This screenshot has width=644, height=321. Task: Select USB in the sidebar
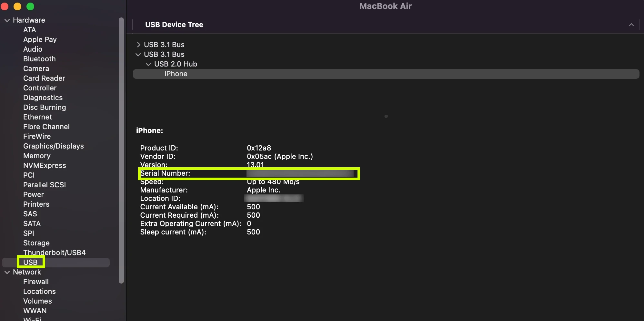[30, 262]
